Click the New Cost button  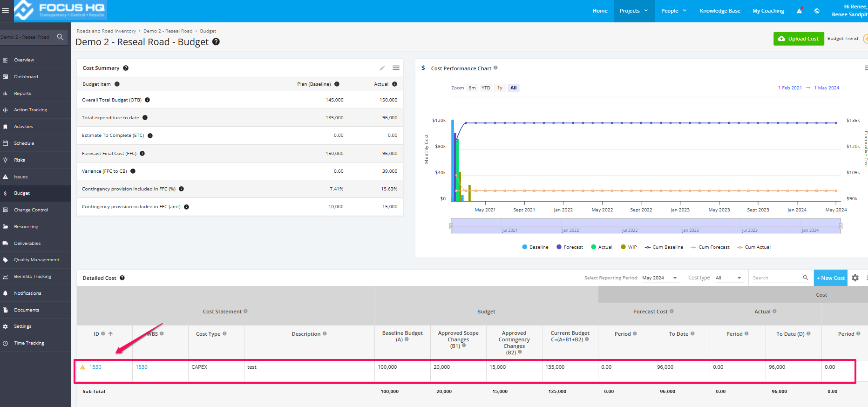[831, 278]
